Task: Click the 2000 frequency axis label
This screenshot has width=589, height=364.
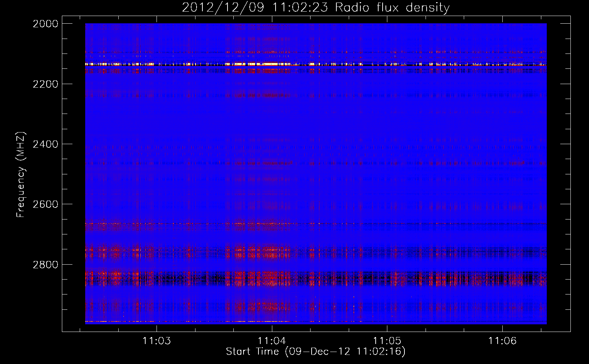Action: pyautogui.click(x=46, y=24)
